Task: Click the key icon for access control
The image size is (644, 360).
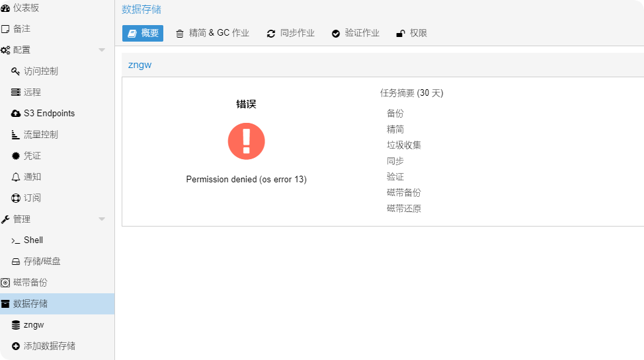Action: (16, 71)
